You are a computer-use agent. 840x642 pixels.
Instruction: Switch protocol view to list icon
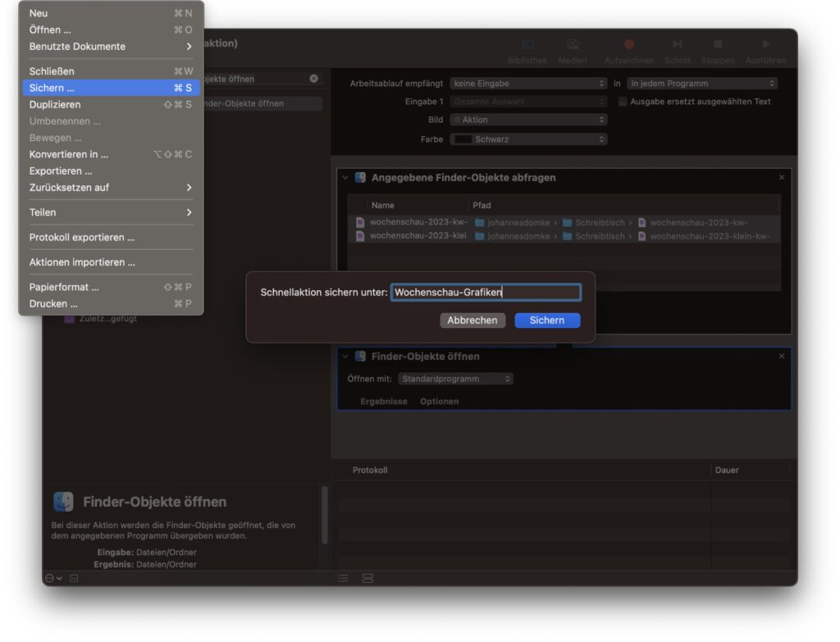[x=343, y=578]
